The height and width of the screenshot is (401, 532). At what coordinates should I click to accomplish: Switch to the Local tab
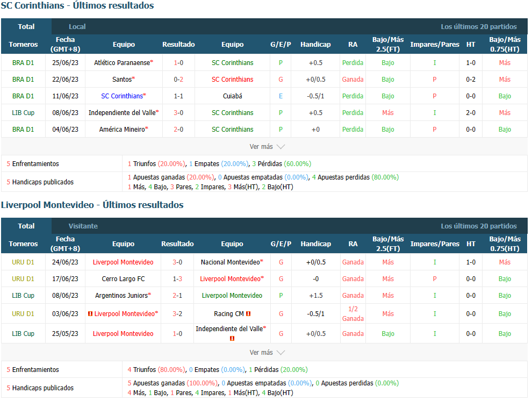click(x=77, y=26)
